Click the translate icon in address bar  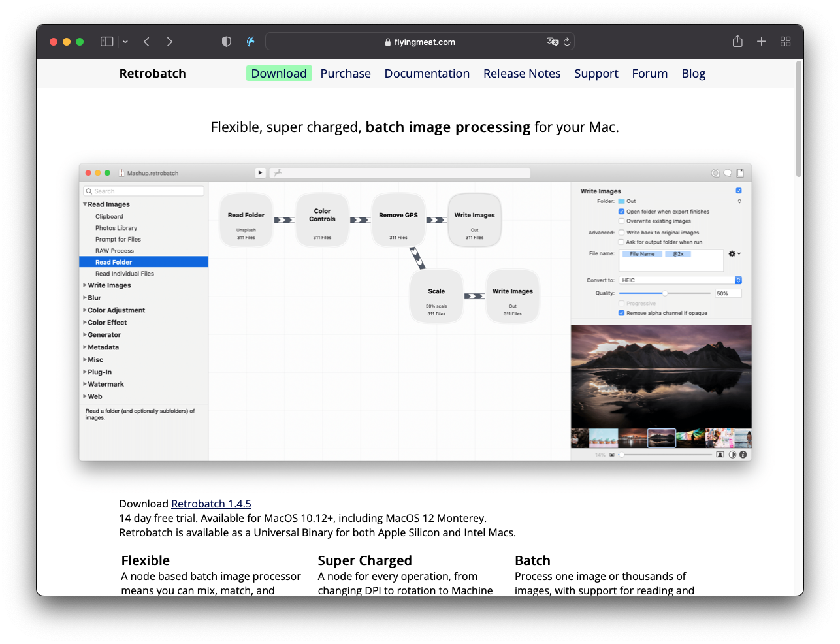point(553,42)
